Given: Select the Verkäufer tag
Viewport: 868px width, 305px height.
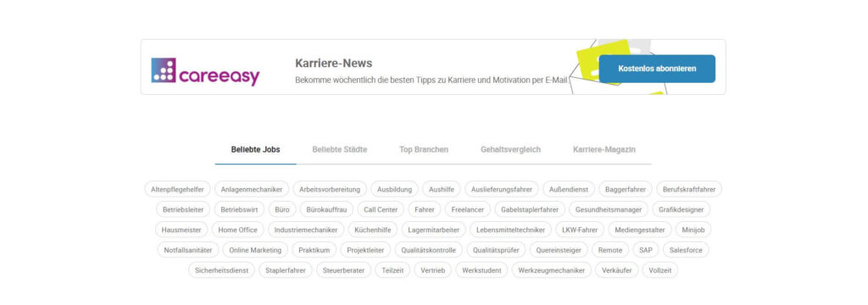Looking at the screenshot, I should [617, 270].
